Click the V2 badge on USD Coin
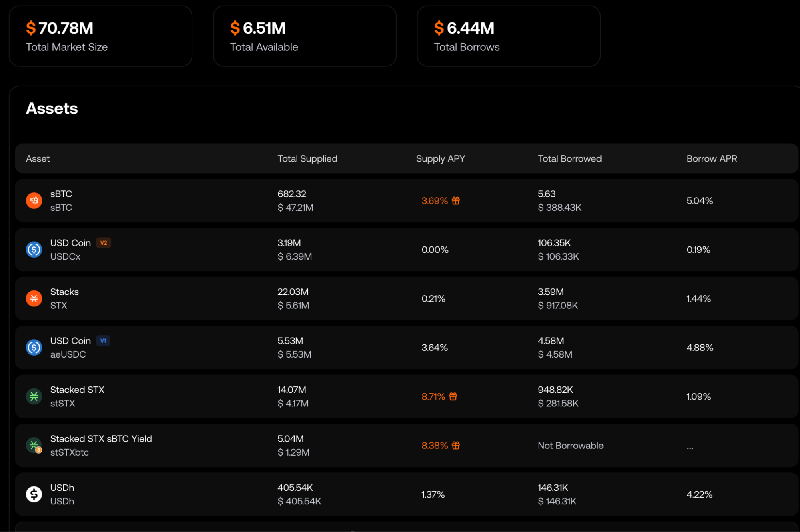This screenshot has width=800, height=532. click(x=104, y=243)
